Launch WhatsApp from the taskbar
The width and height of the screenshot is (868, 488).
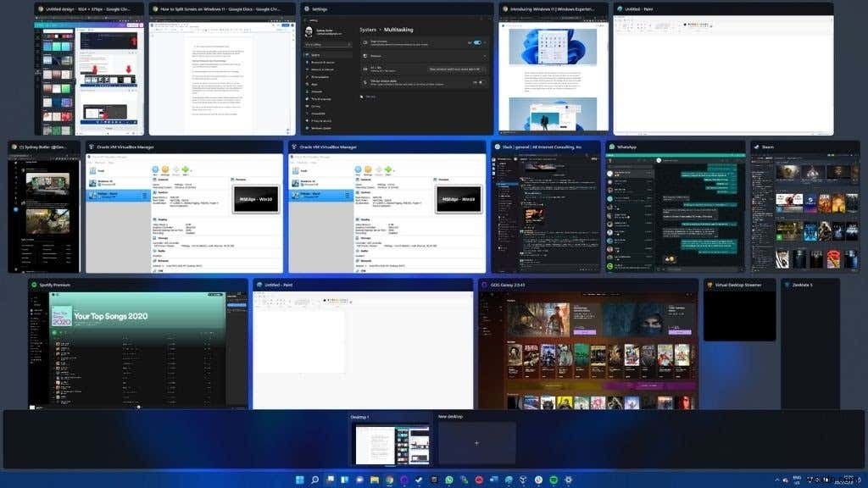(448, 479)
